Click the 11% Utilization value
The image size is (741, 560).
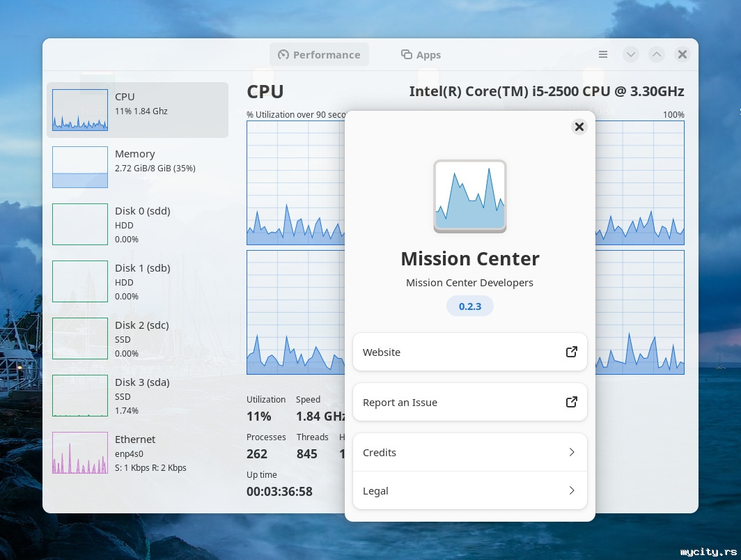coord(258,417)
